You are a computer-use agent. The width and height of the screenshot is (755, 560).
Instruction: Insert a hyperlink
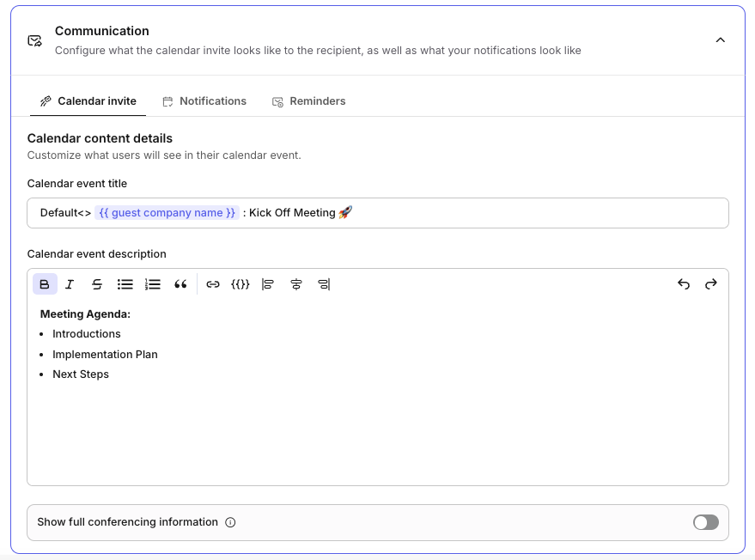213,284
